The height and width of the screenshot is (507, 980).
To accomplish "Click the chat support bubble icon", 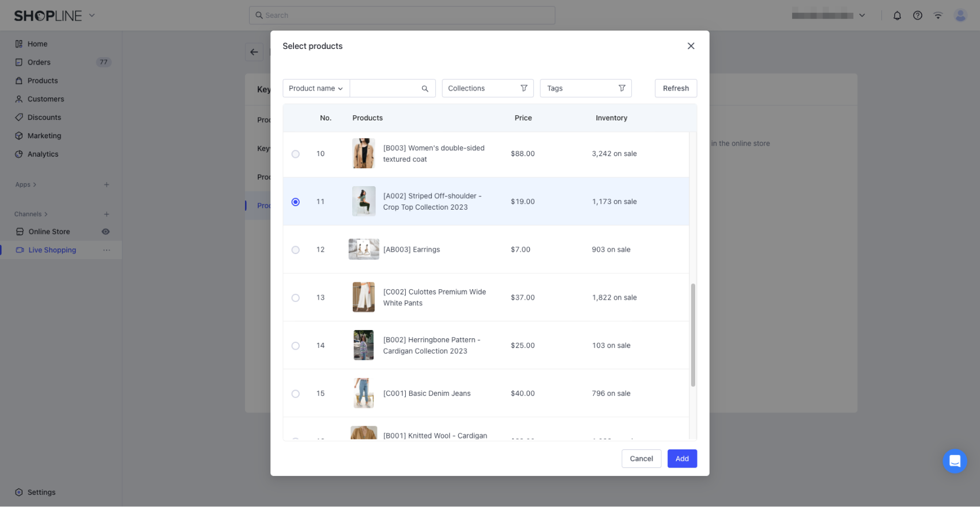I will point(955,461).
